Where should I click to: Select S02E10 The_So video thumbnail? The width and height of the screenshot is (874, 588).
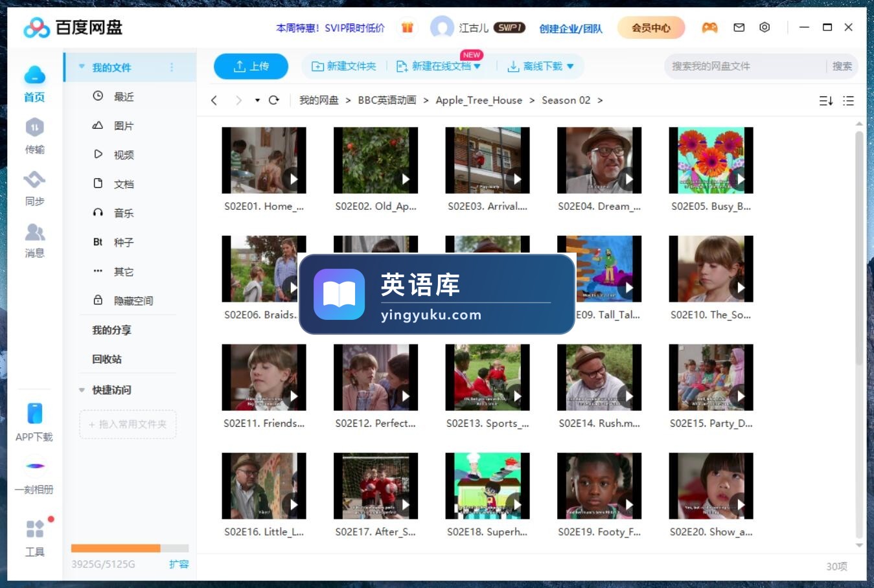(711, 269)
